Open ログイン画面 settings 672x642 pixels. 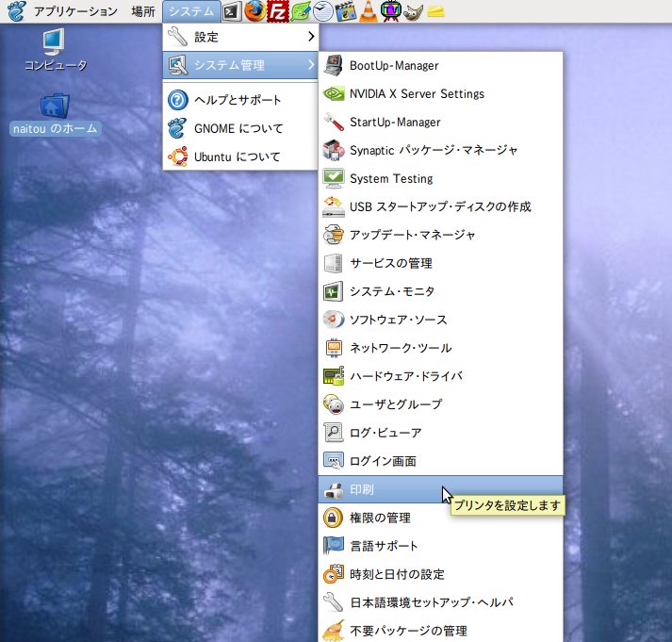[x=440, y=461]
